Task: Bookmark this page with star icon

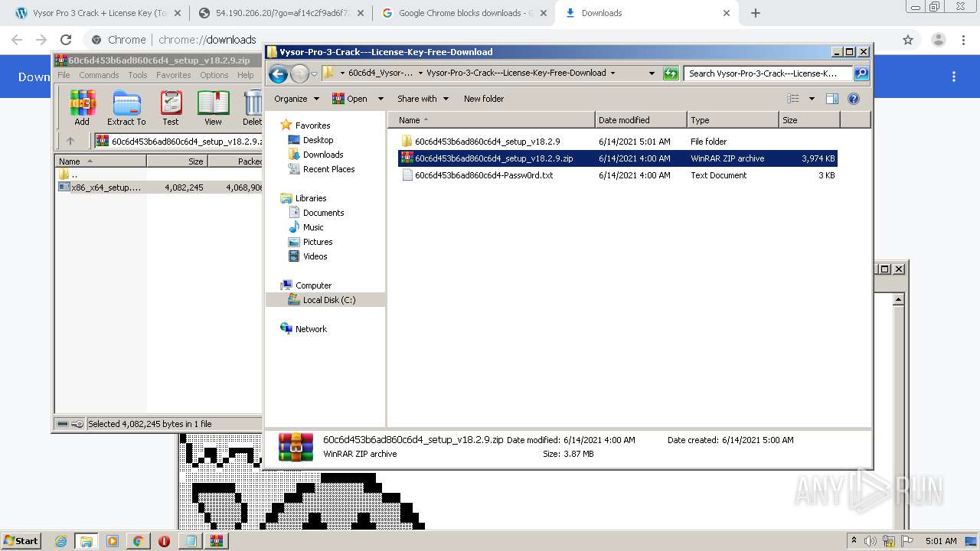Action: click(908, 40)
